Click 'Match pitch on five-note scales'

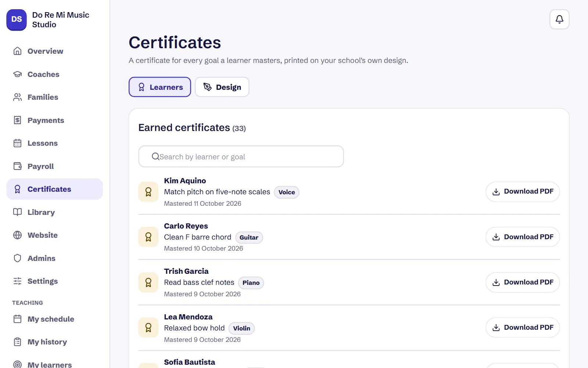click(x=217, y=192)
